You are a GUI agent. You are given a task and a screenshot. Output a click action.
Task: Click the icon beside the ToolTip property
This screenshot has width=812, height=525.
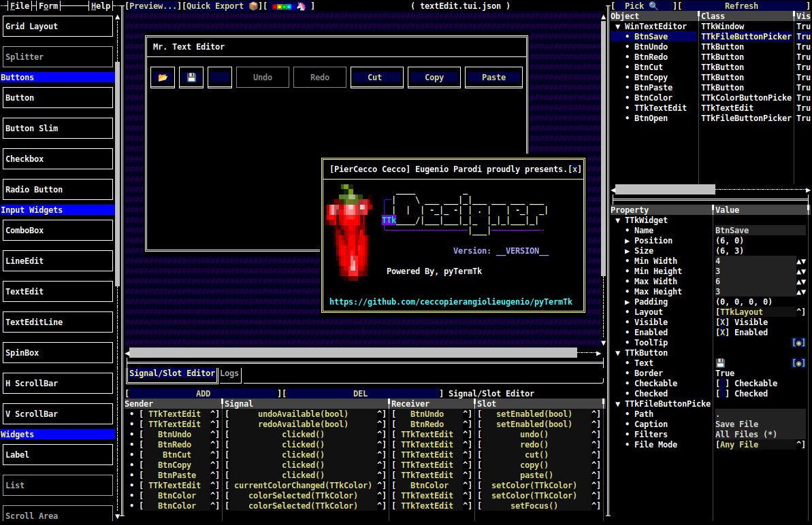[798, 342]
